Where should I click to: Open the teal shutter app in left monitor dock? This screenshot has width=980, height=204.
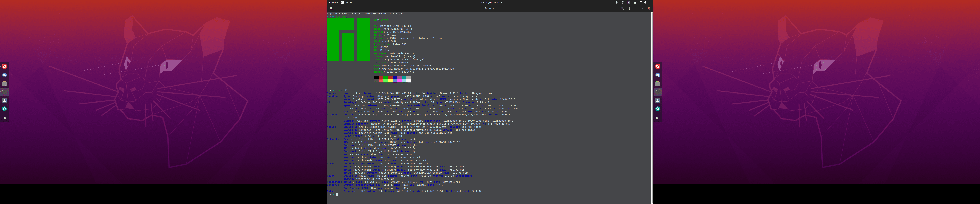5,109
